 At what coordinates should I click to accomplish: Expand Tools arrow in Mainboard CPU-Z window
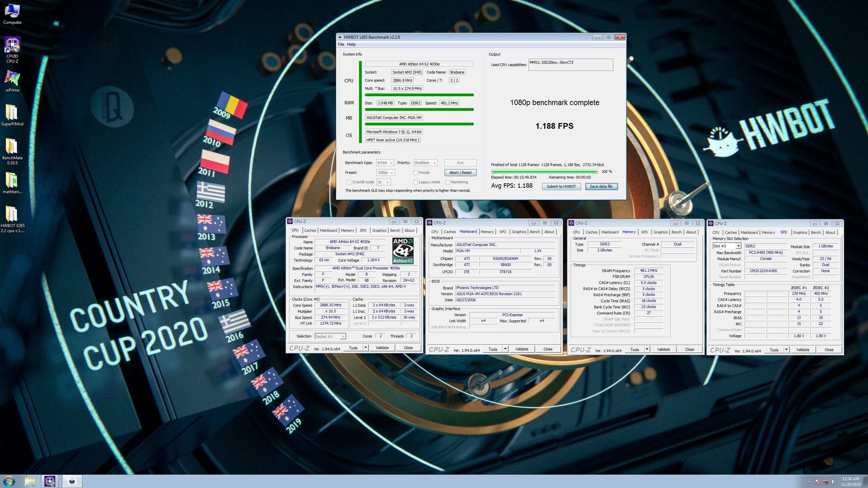pyautogui.click(x=505, y=349)
